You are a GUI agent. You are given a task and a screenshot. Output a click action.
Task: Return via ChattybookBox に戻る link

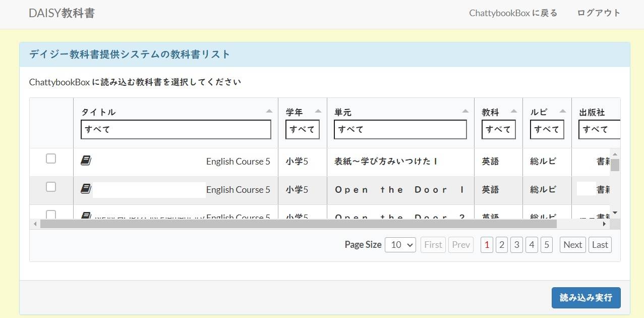(513, 13)
